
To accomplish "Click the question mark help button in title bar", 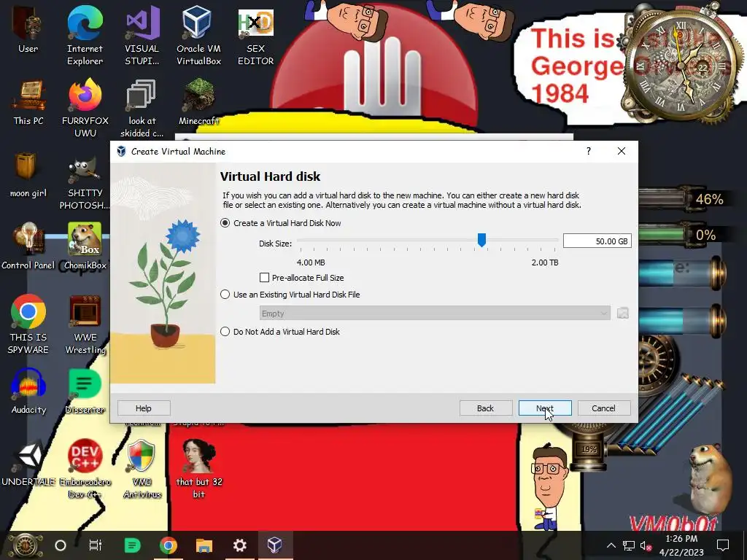I will [x=589, y=151].
